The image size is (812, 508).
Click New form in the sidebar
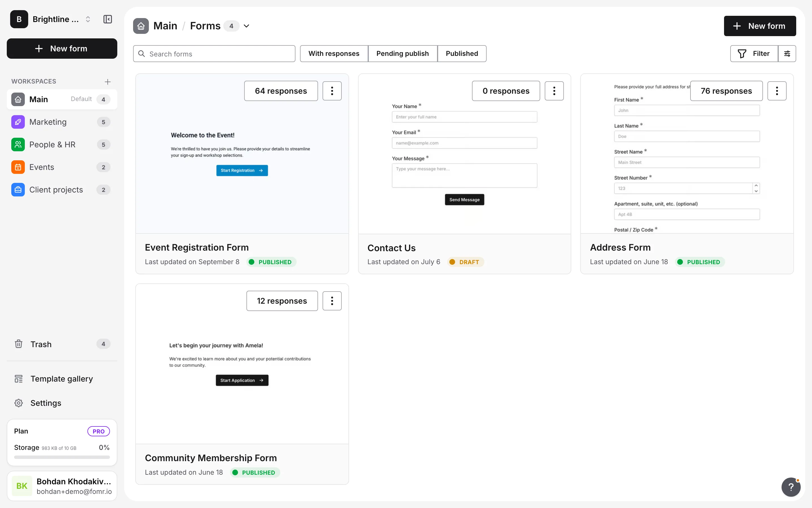click(x=62, y=48)
